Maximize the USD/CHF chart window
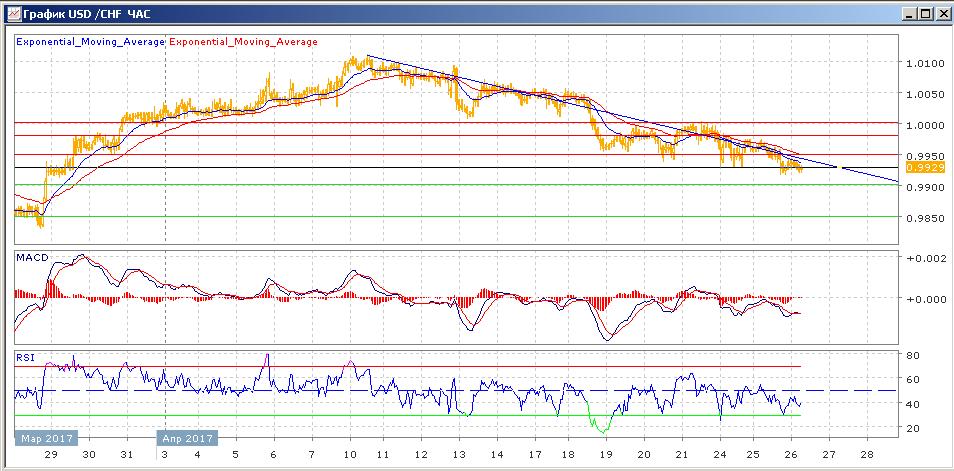 (924, 14)
